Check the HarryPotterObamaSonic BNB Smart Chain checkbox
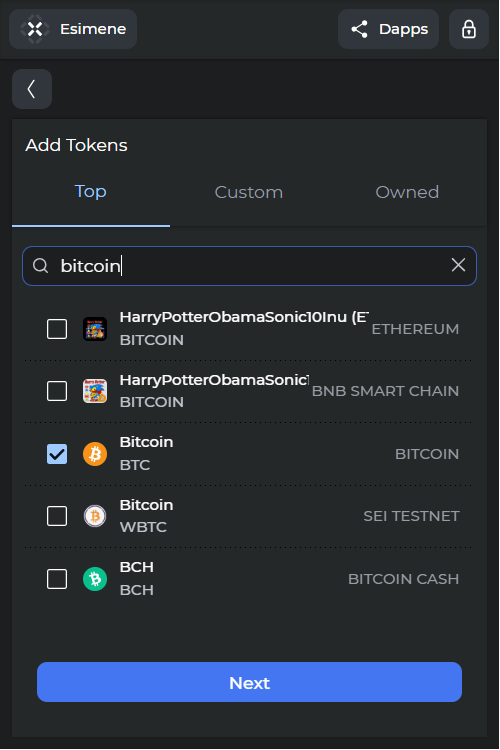This screenshot has height=750, width=500. (x=57, y=391)
